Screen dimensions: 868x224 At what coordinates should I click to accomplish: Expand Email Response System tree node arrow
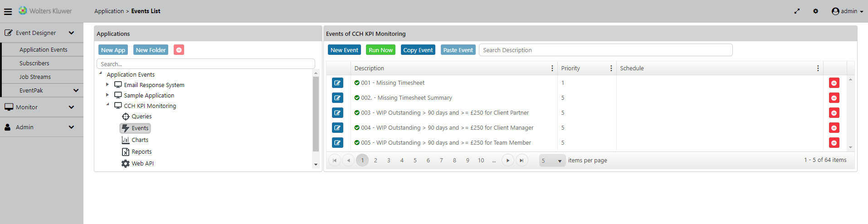[107, 84]
